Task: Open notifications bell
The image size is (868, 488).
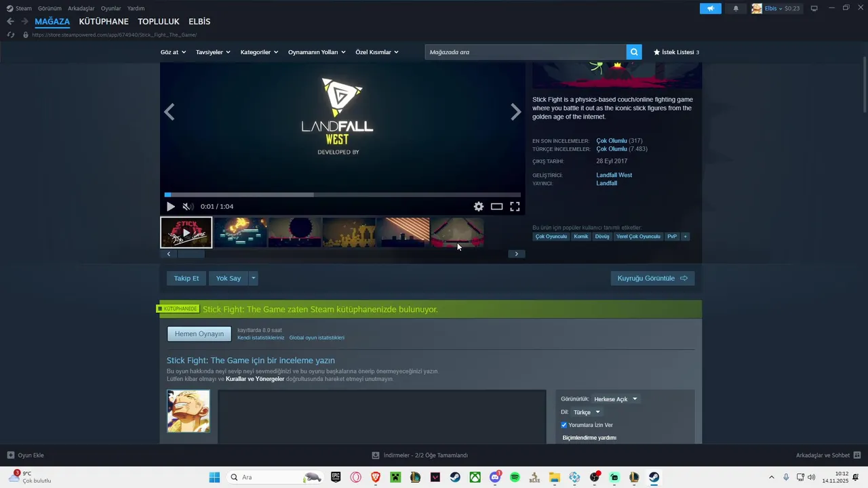Action: [x=736, y=8]
